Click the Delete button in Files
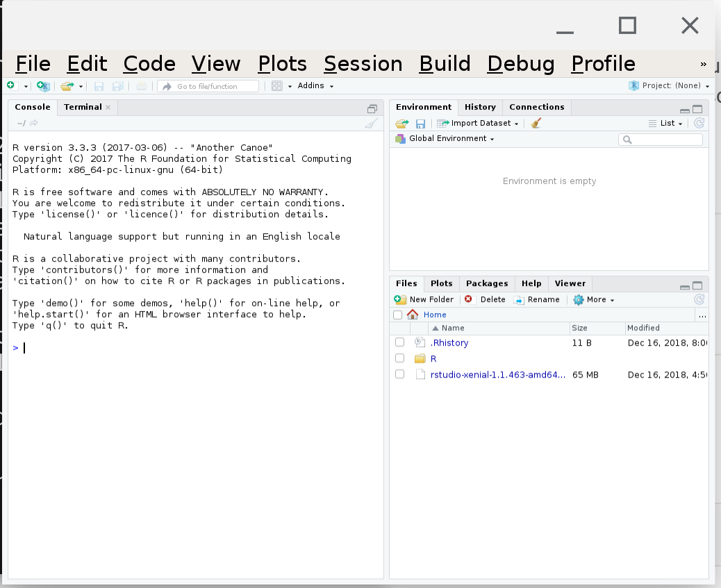 pyautogui.click(x=485, y=299)
